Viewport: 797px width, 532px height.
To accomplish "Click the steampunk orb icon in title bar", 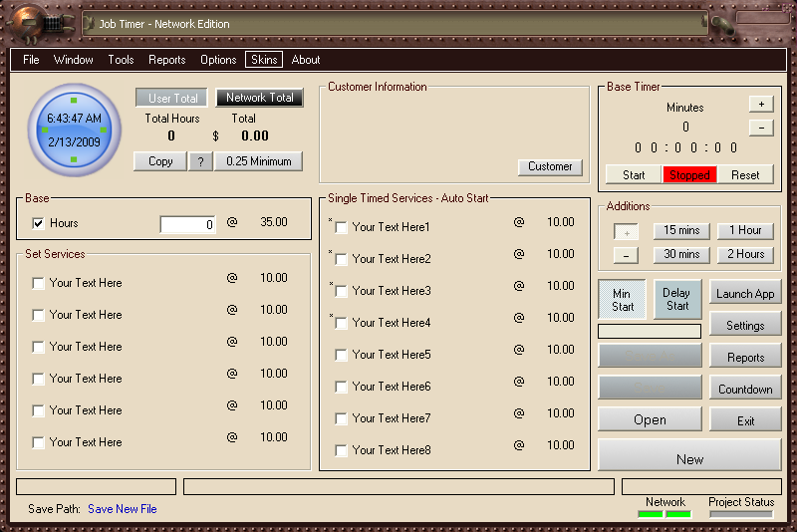I will pos(28,22).
